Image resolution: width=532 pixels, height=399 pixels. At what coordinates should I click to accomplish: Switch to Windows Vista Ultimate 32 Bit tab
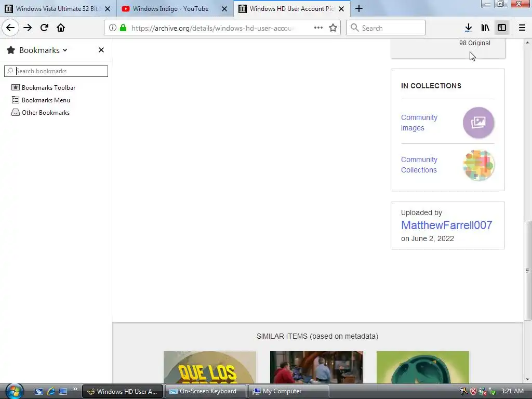[58, 9]
